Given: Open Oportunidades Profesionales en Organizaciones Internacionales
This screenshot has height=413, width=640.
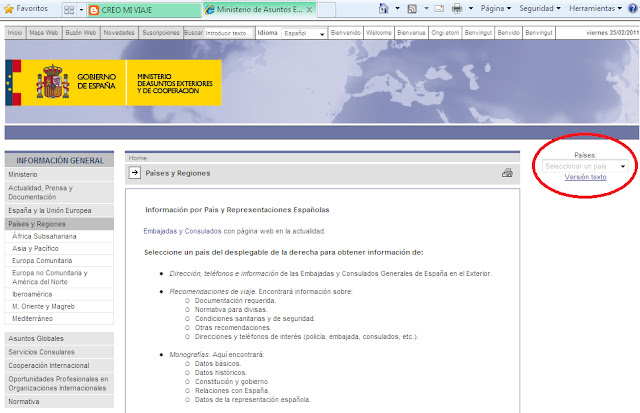Looking at the screenshot, I should pyautogui.click(x=59, y=384).
